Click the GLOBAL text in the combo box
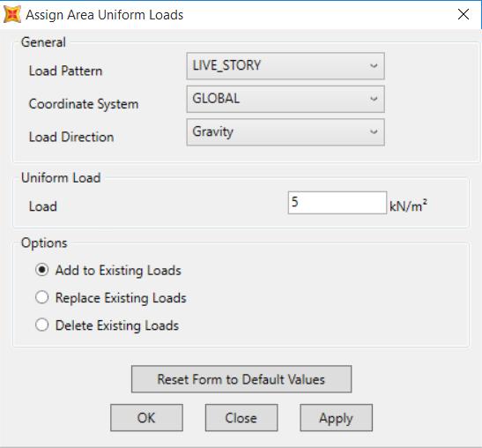This screenshot has width=482, height=448. click(x=216, y=99)
